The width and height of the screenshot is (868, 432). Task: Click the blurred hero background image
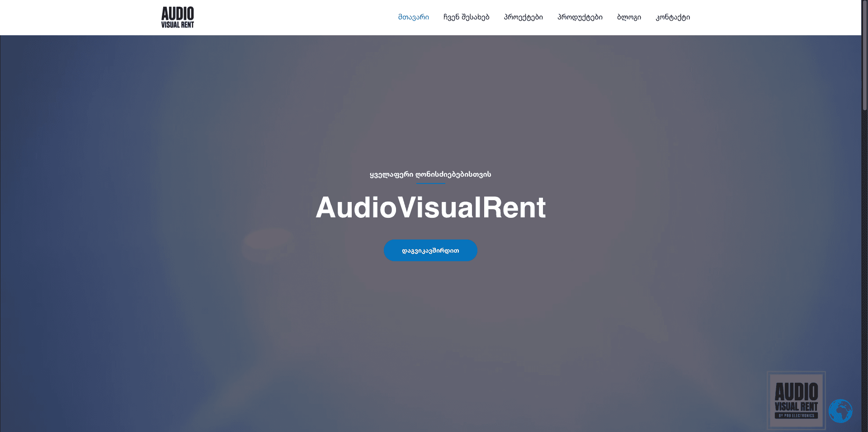click(181, 316)
